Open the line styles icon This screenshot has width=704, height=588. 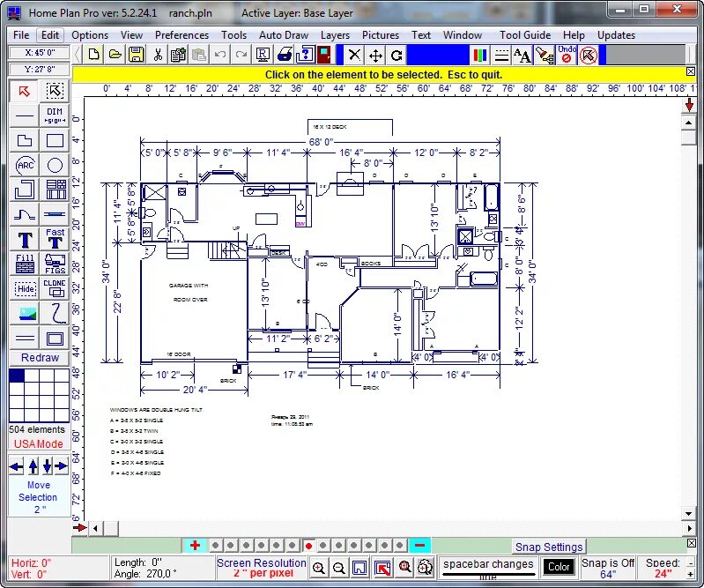tap(501, 56)
